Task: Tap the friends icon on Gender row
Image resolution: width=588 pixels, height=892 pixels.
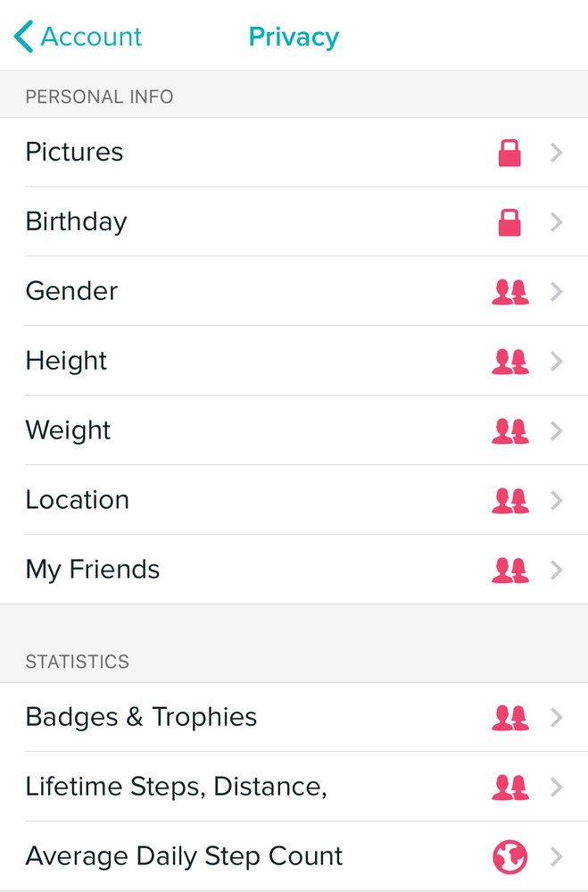Action: pyautogui.click(x=509, y=292)
